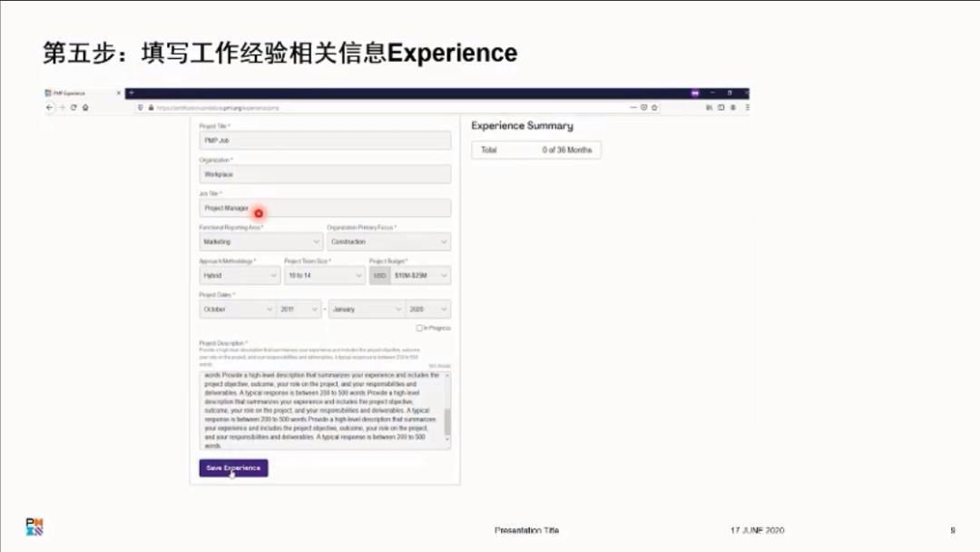Check the In Progress checkbox
Viewport: 980px width, 552px height.
point(419,328)
